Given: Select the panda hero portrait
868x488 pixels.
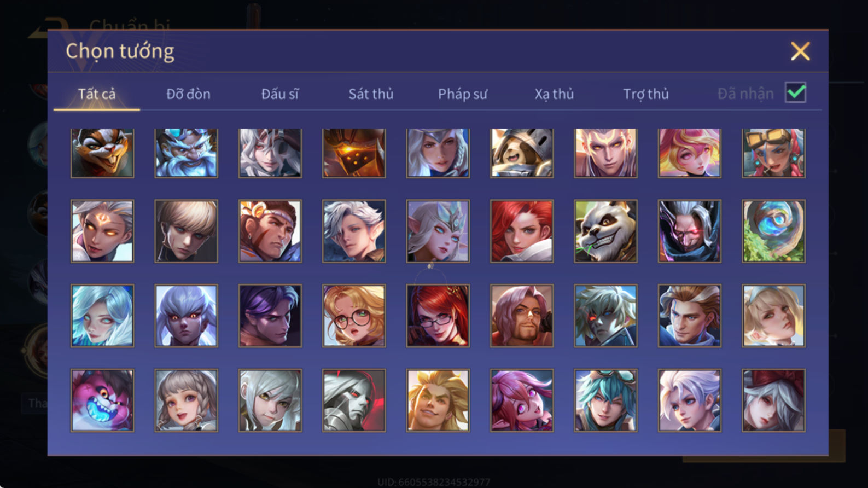Looking at the screenshot, I should (605, 231).
